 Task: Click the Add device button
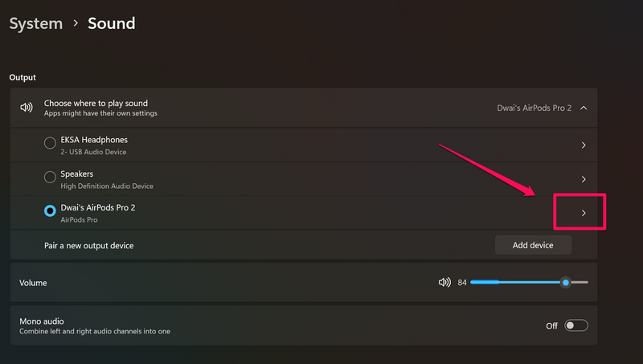coord(533,245)
